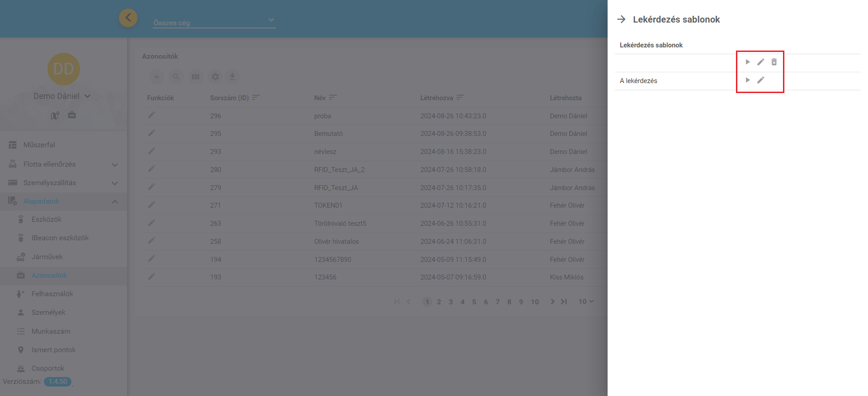Open Felhasználók submenu item
This screenshot has height=396, width=868.
63,294
